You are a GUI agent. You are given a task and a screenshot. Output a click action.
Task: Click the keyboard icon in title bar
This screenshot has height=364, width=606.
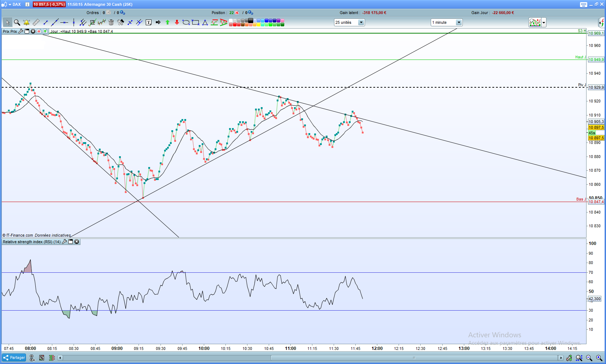pos(584,4)
